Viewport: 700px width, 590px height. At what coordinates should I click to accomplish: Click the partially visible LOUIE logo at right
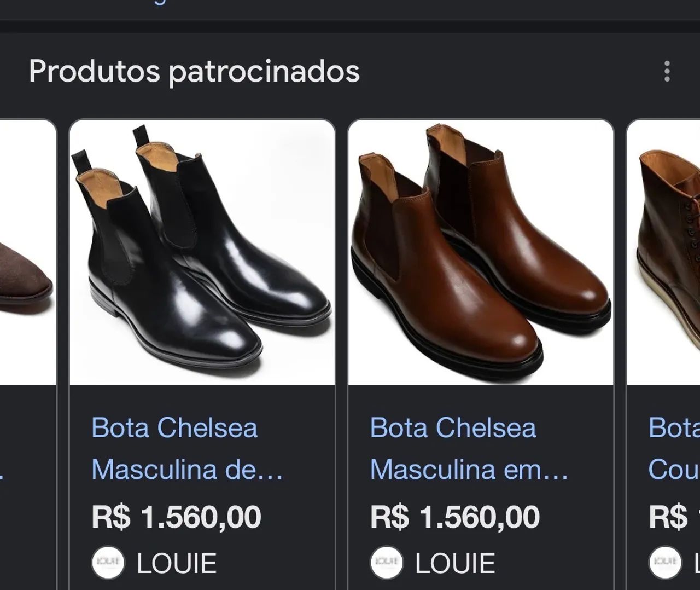pos(665,563)
